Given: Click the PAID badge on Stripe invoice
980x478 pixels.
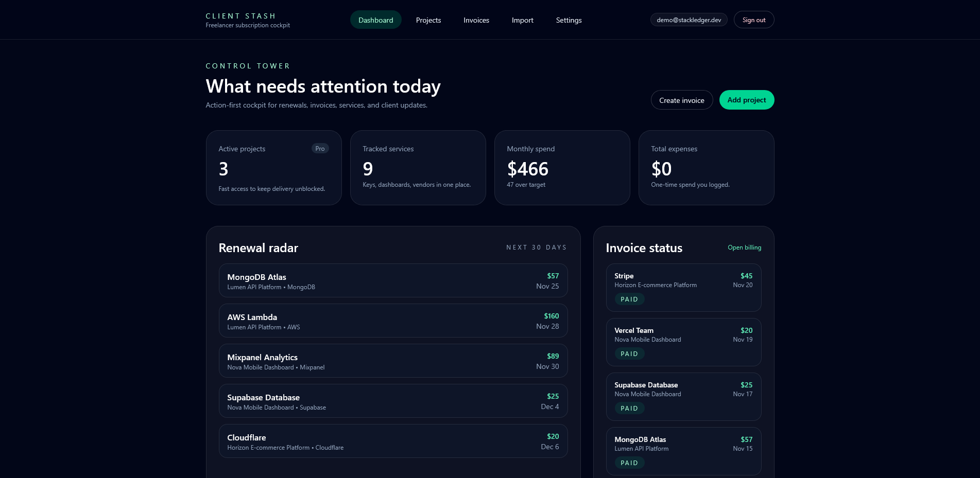Looking at the screenshot, I should tap(629, 299).
